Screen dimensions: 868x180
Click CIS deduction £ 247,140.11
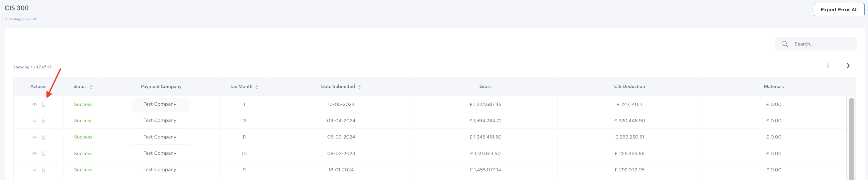tap(630, 105)
